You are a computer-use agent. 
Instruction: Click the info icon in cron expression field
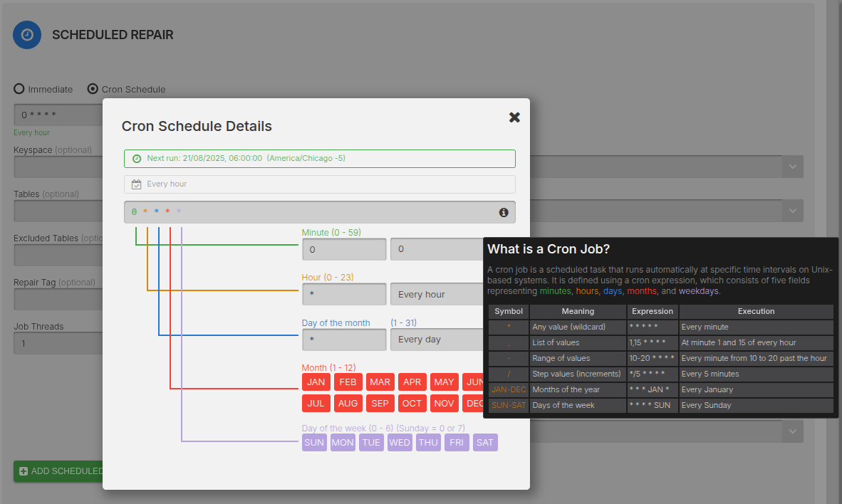(x=504, y=212)
